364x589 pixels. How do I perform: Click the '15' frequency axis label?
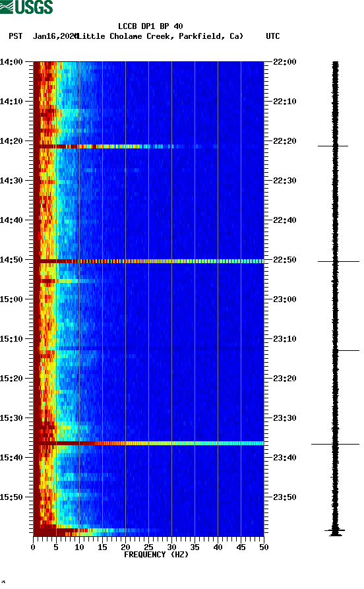click(x=102, y=547)
